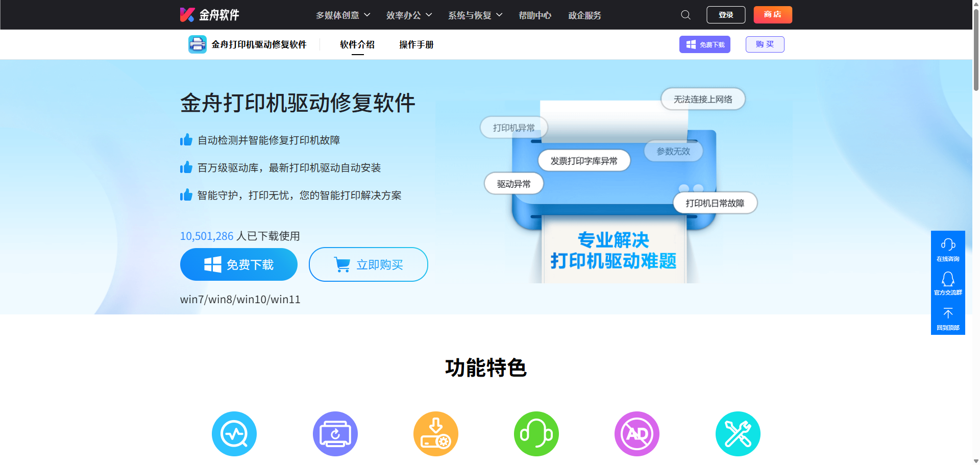Click the 登录 login button
The height and width of the screenshot is (465, 980).
725,15
